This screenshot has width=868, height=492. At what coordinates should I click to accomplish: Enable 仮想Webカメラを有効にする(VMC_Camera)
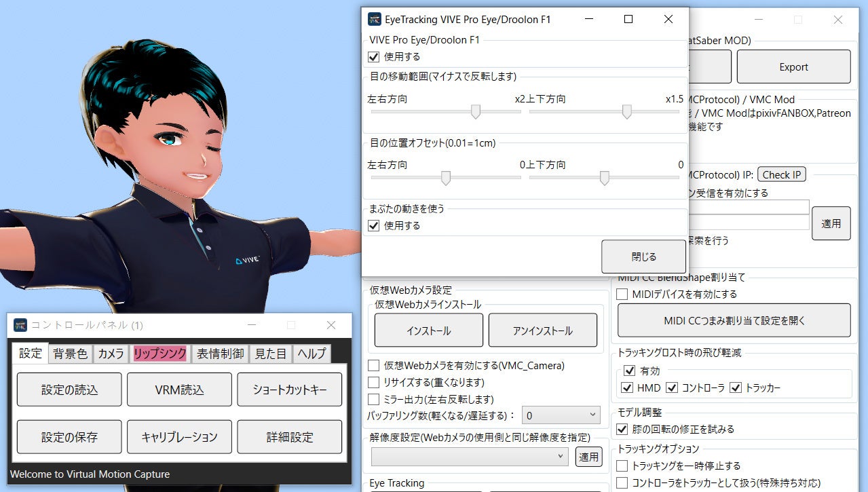pyautogui.click(x=373, y=366)
